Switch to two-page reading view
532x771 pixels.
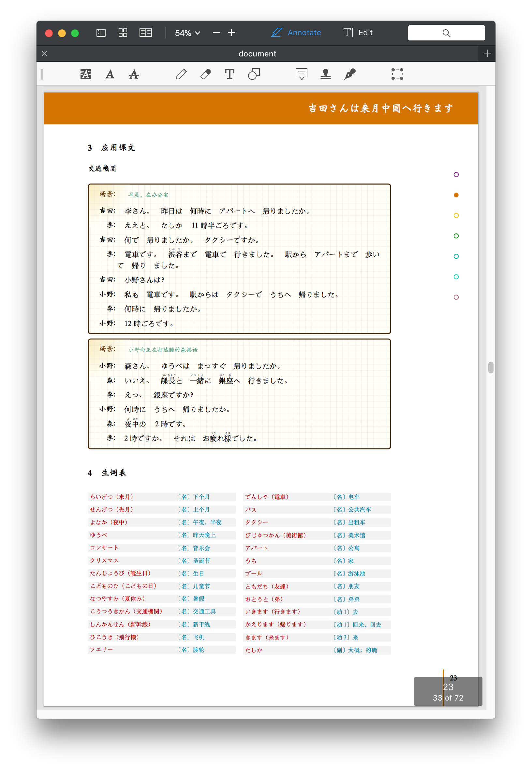point(145,33)
